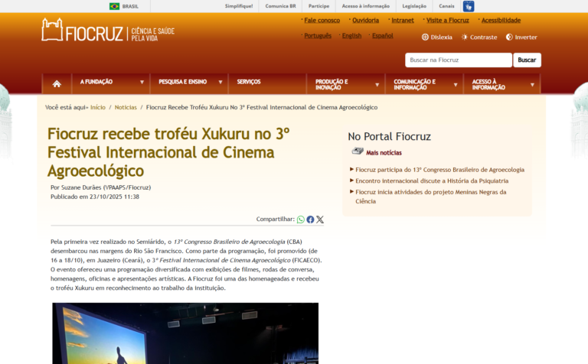
Task: Click the Fiocruz castle logo
Action: click(x=53, y=30)
